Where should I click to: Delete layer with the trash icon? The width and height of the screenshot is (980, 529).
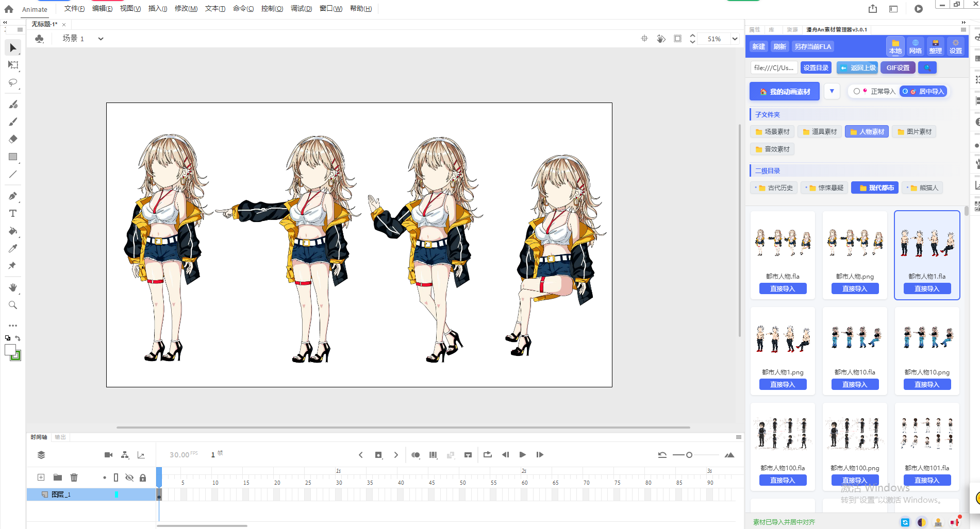pos(74,477)
